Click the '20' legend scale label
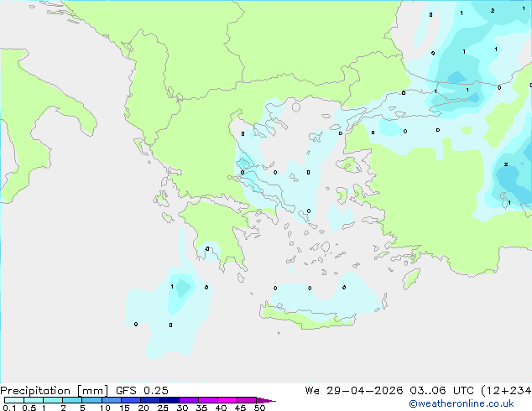Image resolution: width=532 pixels, height=411 pixels. (x=143, y=408)
